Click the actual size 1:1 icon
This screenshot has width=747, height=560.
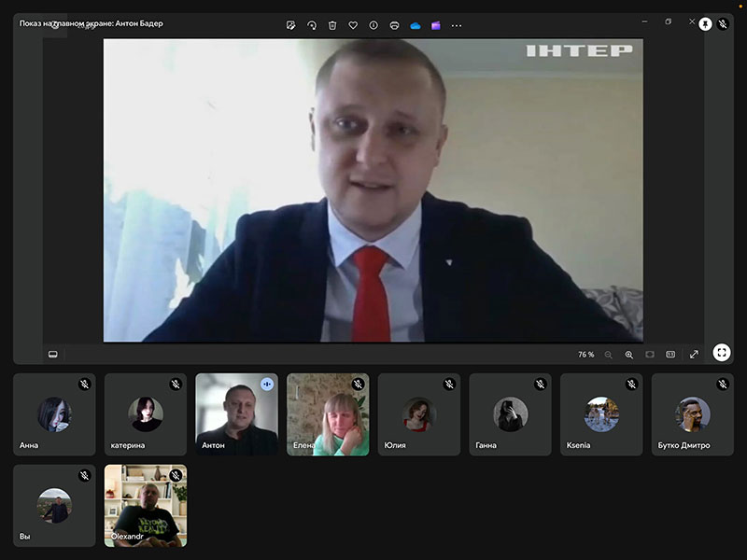click(670, 355)
